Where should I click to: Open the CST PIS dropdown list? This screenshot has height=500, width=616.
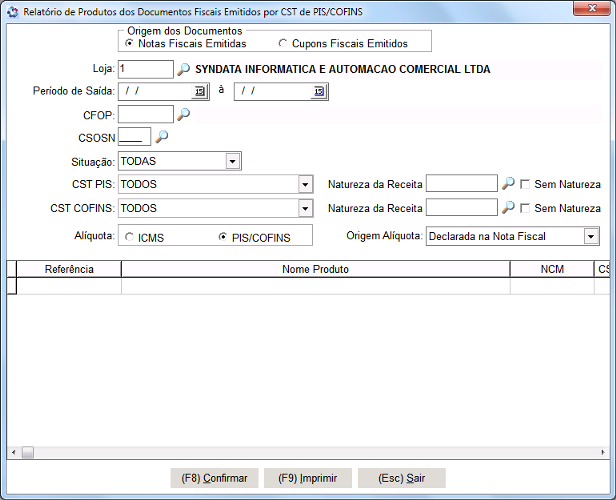tap(305, 184)
